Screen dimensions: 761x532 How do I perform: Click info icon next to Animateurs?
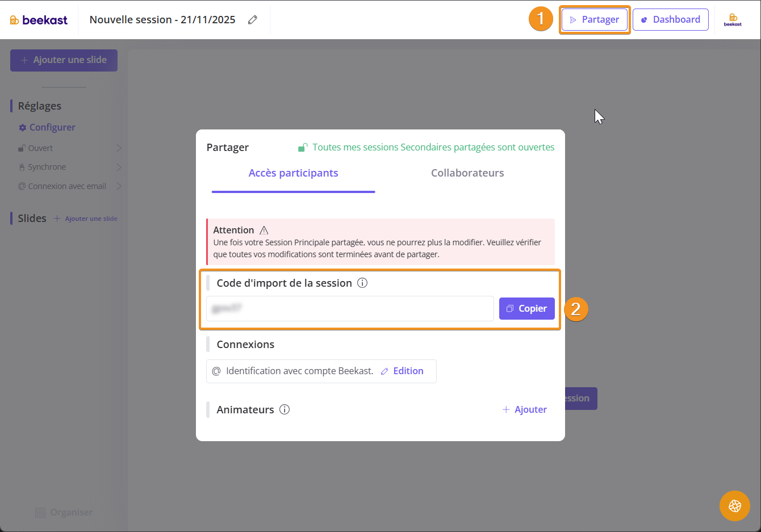pyautogui.click(x=285, y=409)
